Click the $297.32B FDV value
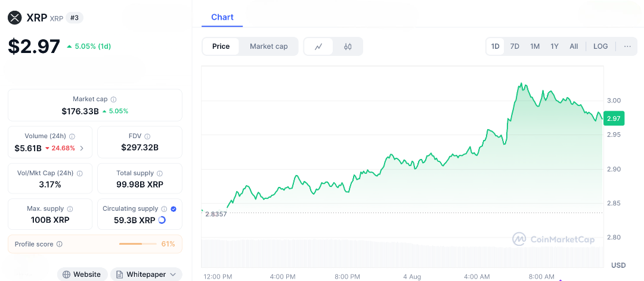 pyautogui.click(x=140, y=147)
